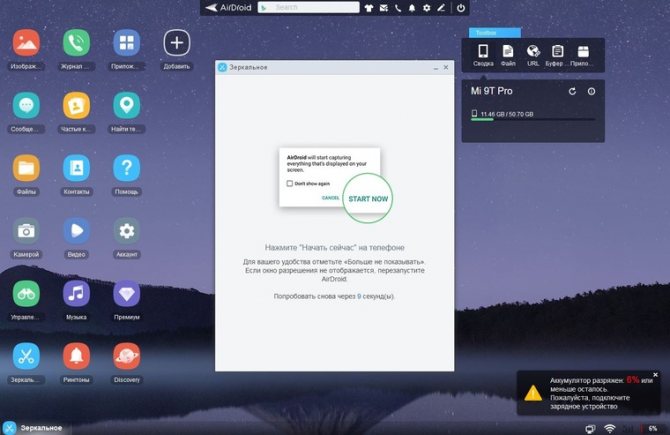The width and height of the screenshot is (670, 435).
Task: Open the Приложения apps icon
Action: (x=126, y=43)
